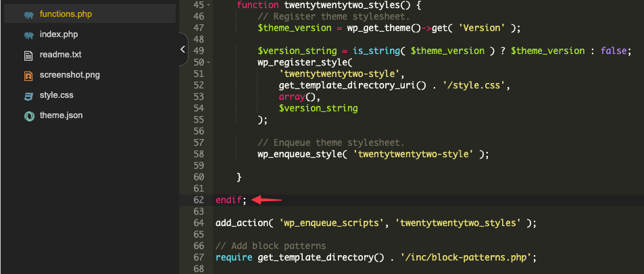Select readme.txt in the file list

pos(60,55)
